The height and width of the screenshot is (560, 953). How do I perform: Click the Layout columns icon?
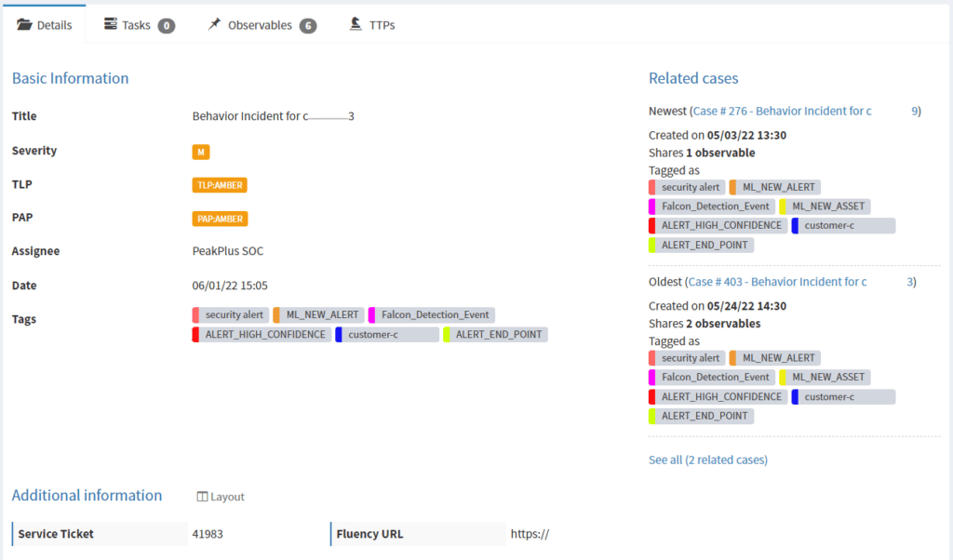coord(202,497)
